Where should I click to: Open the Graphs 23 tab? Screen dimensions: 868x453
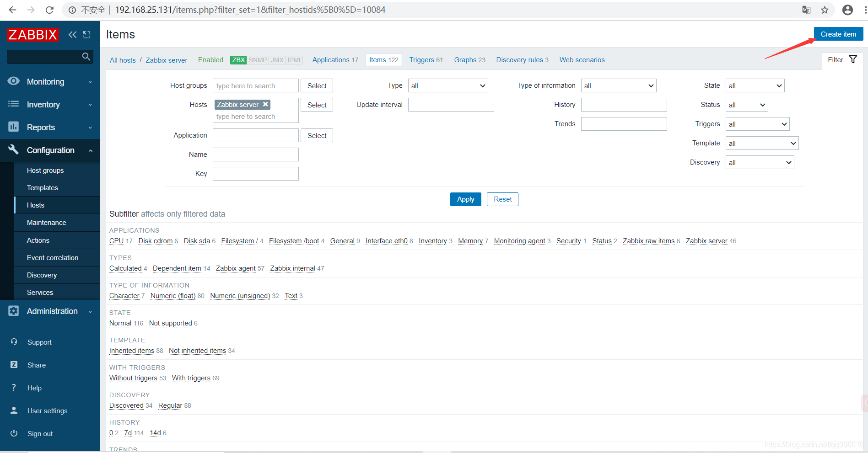coord(470,60)
